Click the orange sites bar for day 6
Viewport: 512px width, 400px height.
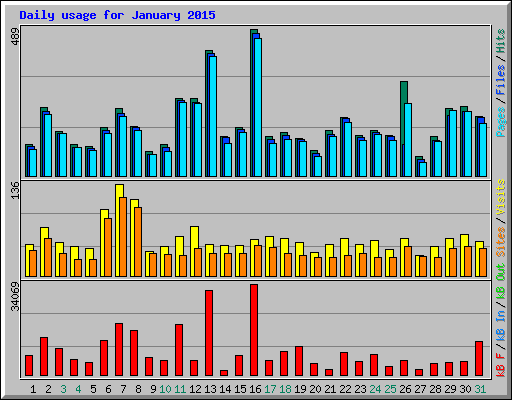[x=108, y=247]
